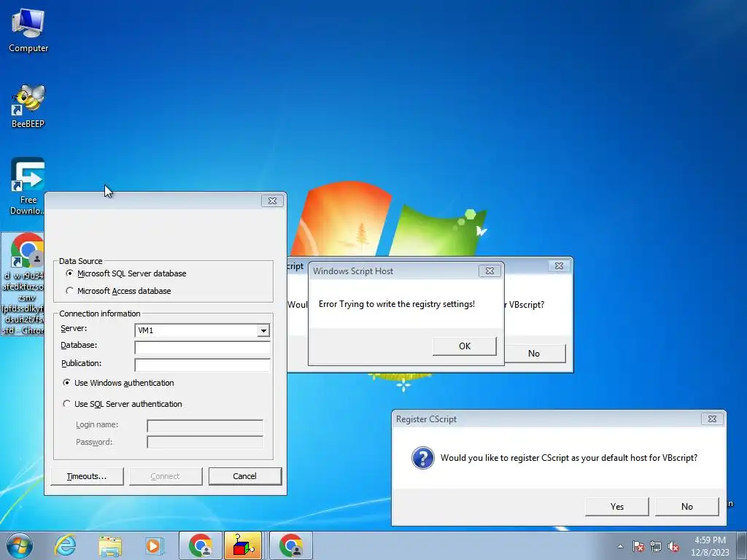Choose Use SQL Server authentication
The image size is (747, 560).
(123, 404)
